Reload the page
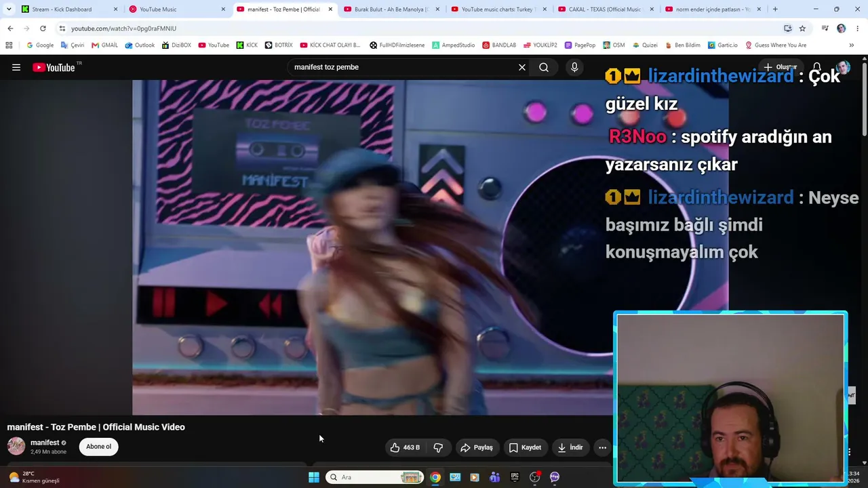Screen dimensions: 868x488 43,28
